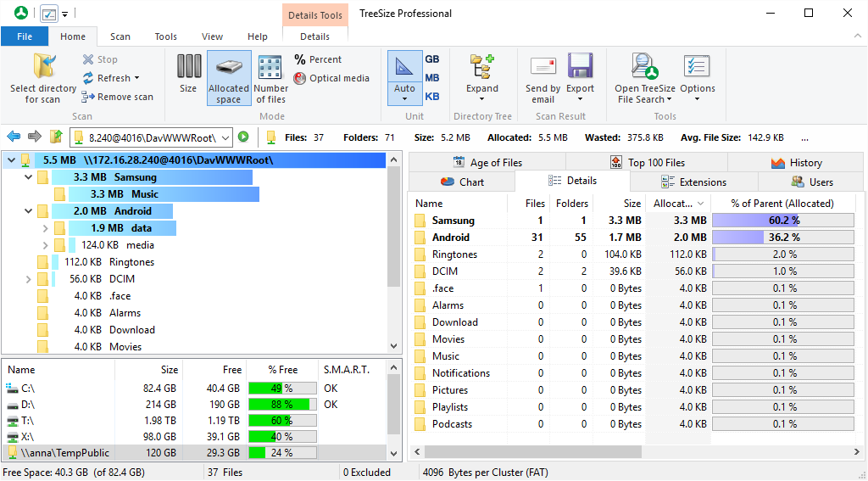
Task: Open quick access toolbar customize arrow
Action: [64, 14]
